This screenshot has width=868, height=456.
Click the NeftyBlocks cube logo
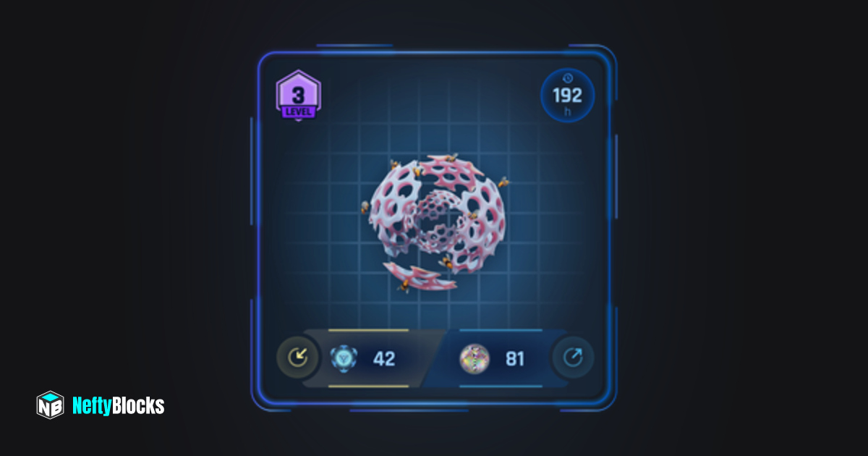[50, 405]
